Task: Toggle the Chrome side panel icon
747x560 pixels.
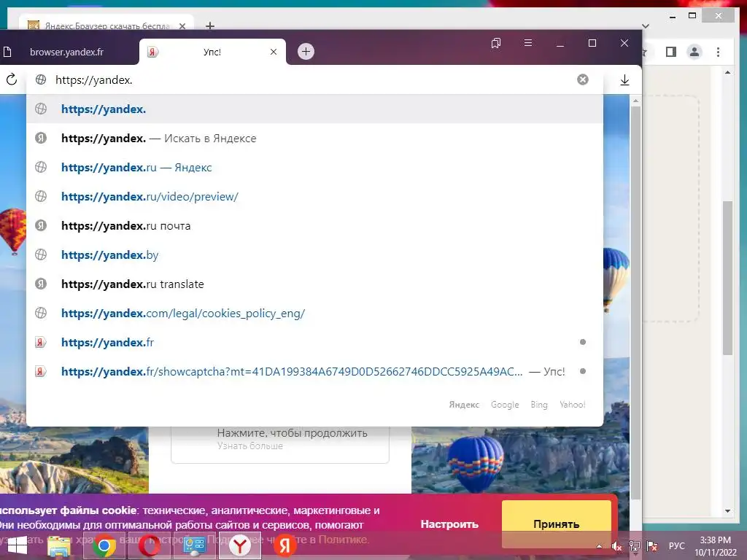Action: click(671, 52)
